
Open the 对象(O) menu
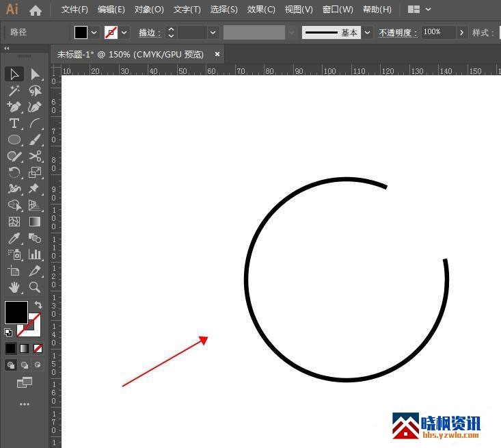(149, 10)
